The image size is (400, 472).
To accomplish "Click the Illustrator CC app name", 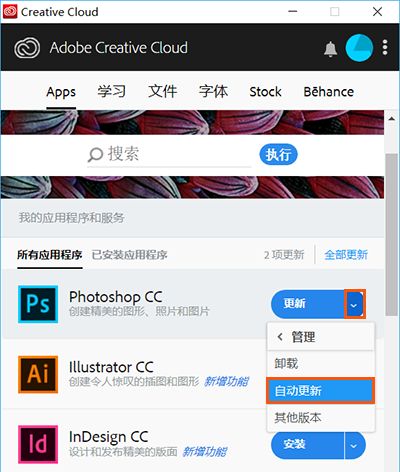I will click(111, 367).
